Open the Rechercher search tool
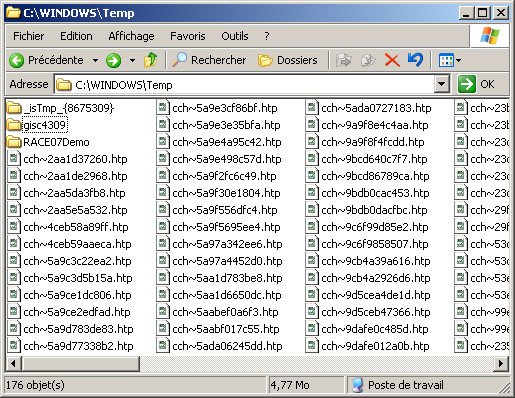Image resolution: width=515 pixels, height=398 pixels. [x=209, y=60]
